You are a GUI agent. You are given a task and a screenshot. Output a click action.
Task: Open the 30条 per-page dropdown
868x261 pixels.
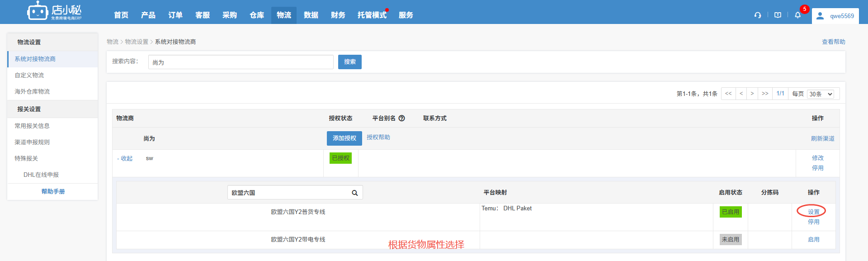click(x=821, y=94)
